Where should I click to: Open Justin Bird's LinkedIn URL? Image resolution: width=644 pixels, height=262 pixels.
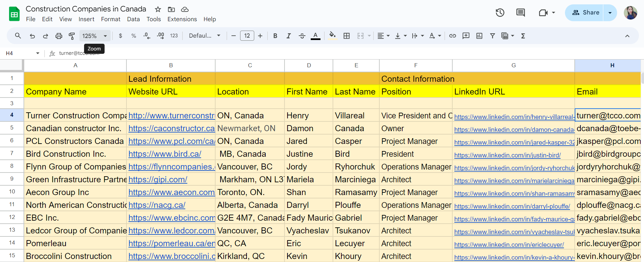[x=507, y=155]
